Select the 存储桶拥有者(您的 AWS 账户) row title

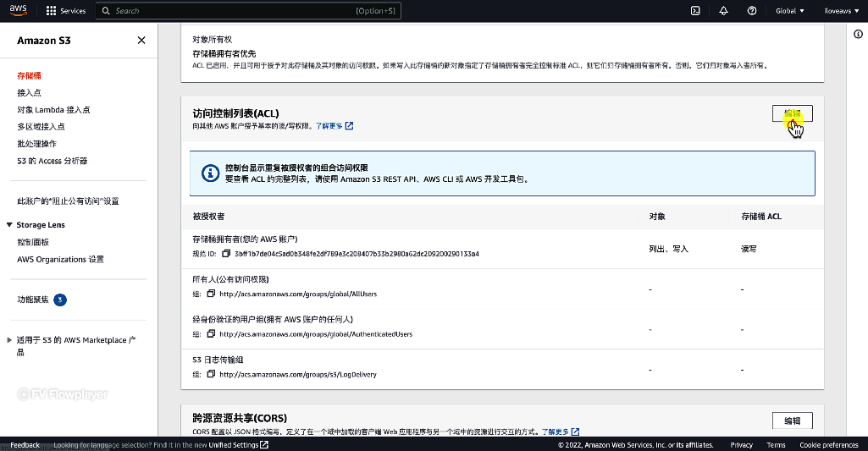(x=246, y=239)
